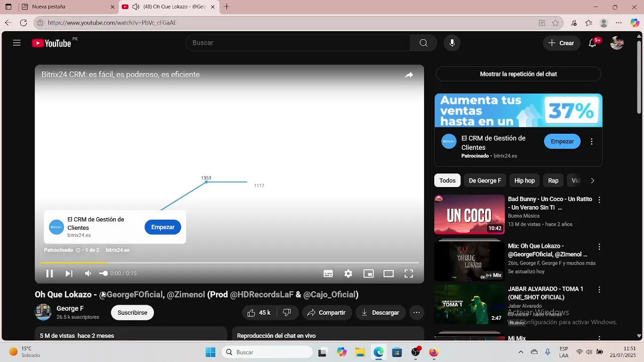
Task: Open options for the Mix: Oh Que Lokazo
Action: 599,247
